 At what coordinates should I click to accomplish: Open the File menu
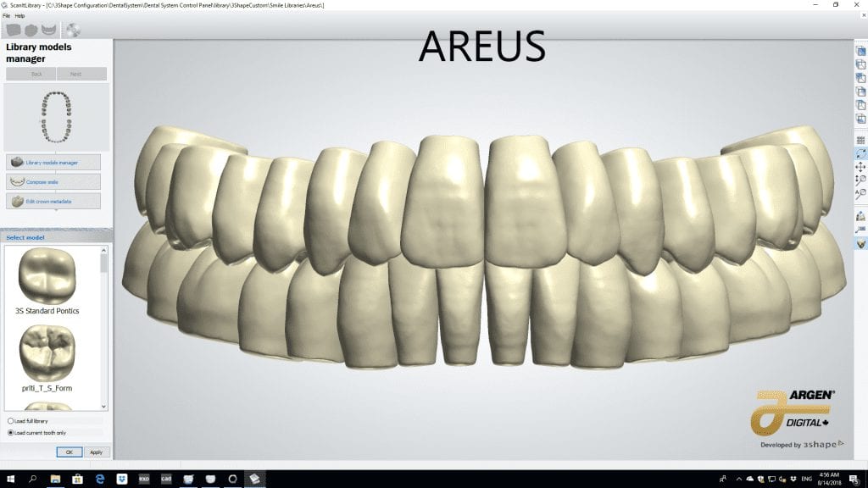pos(7,16)
